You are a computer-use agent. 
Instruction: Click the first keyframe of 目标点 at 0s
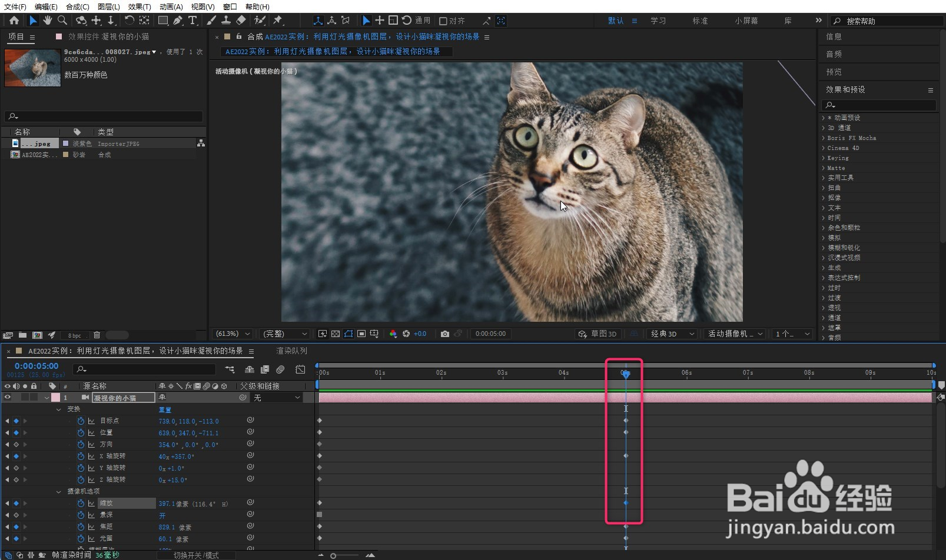pos(320,421)
